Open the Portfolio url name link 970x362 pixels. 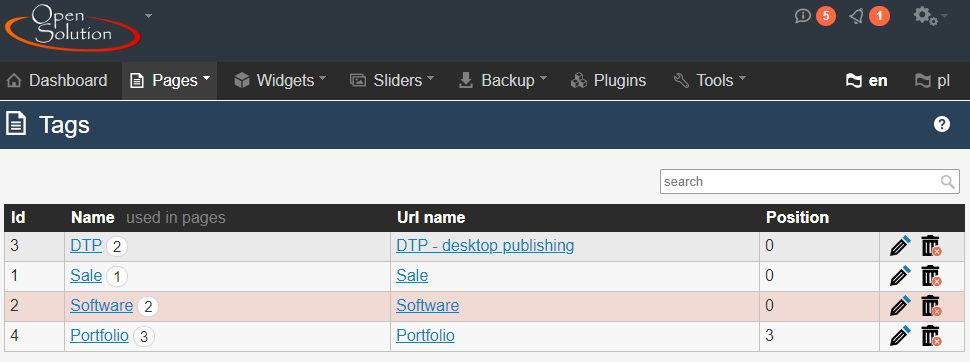(426, 335)
